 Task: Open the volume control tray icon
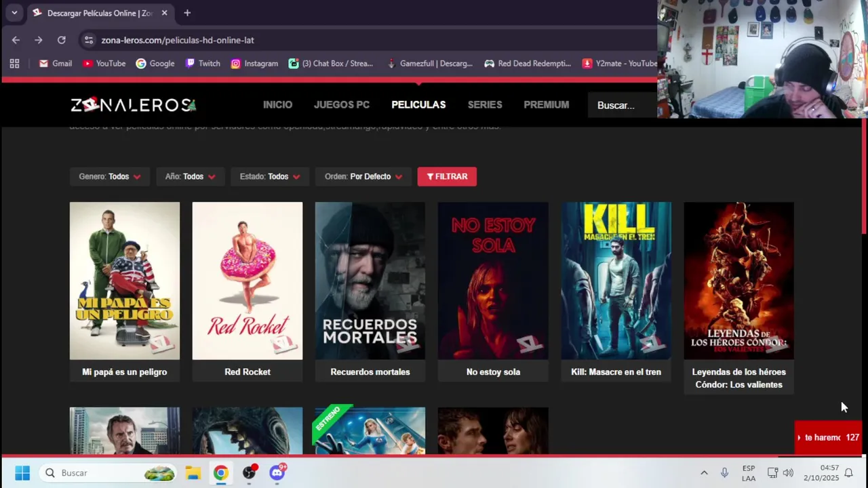pyautogui.click(x=788, y=473)
